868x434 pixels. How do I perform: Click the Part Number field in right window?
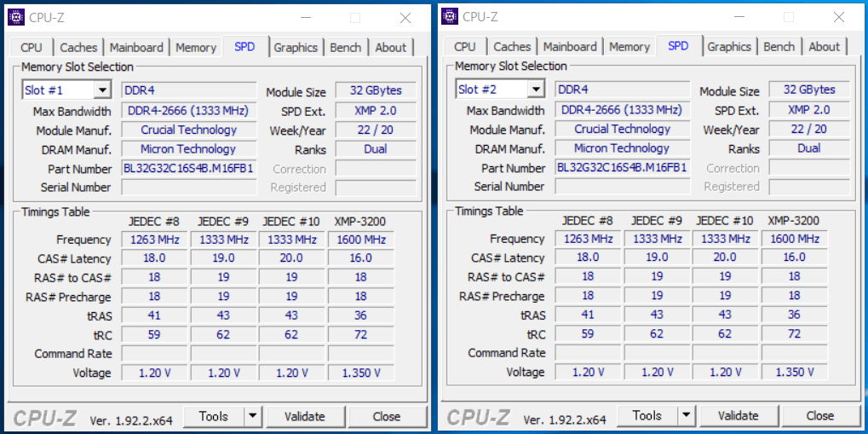(622, 167)
